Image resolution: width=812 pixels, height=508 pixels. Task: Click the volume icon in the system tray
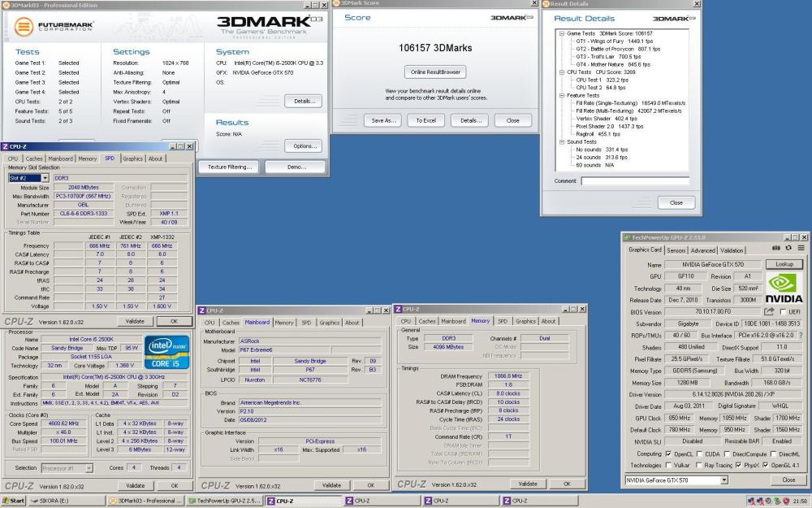[x=768, y=501]
